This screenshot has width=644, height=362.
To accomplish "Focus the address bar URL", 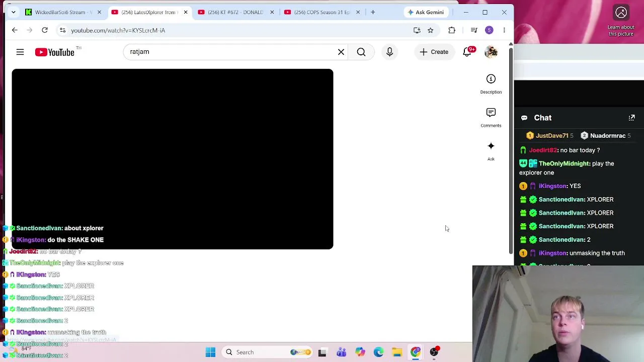I will [x=118, y=30].
